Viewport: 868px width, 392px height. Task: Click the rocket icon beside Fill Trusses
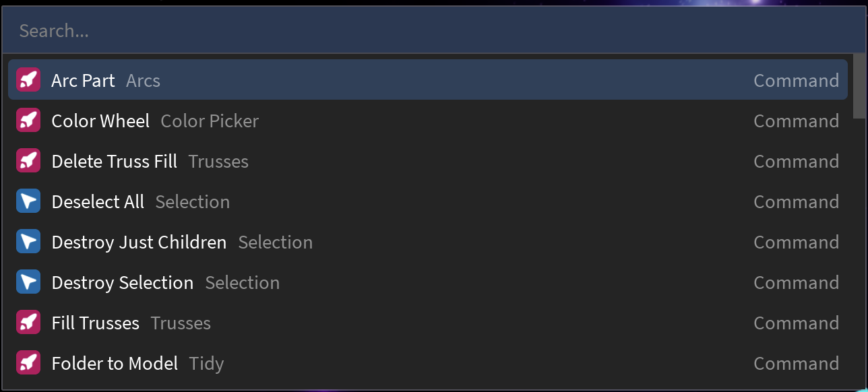28,322
